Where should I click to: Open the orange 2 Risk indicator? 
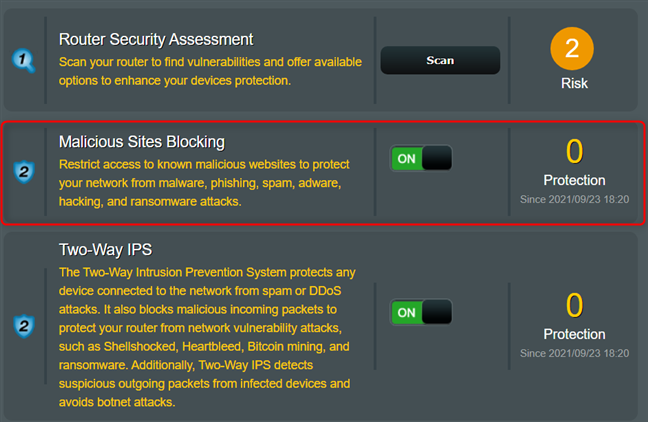[x=572, y=49]
